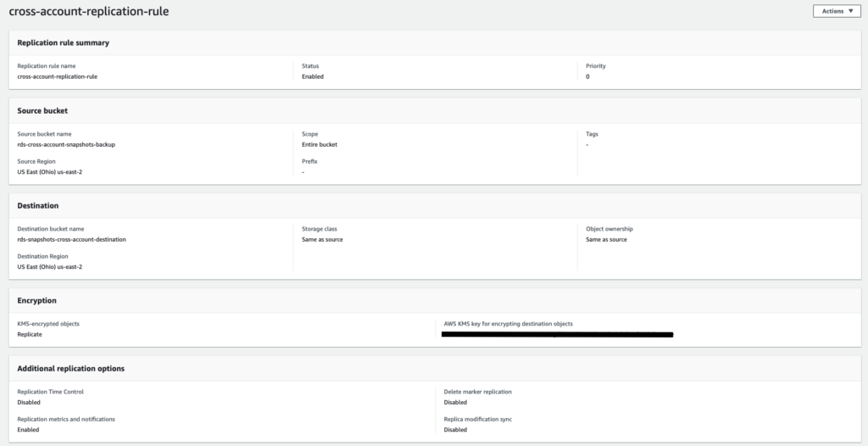This screenshot has height=446, width=868.
Task: Click the Encryption section heading
Action: [x=37, y=300]
